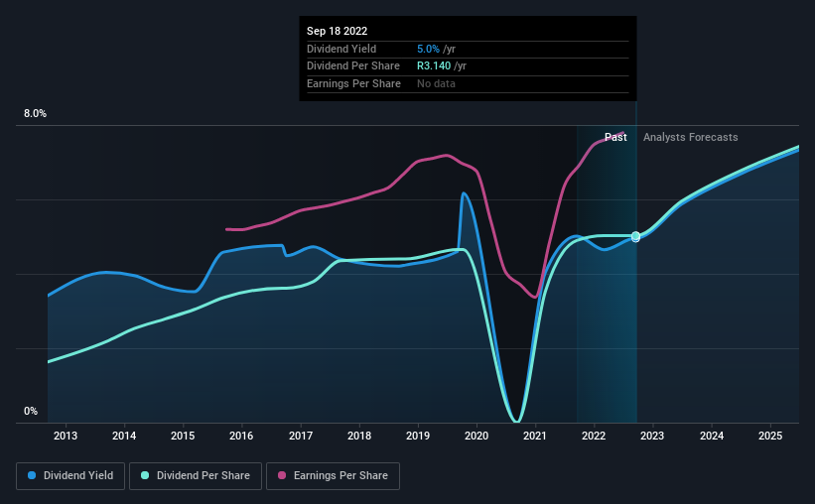Viewport: 815px width, 504px height.
Task: Click the 2021 x-axis label
Action: (x=535, y=436)
